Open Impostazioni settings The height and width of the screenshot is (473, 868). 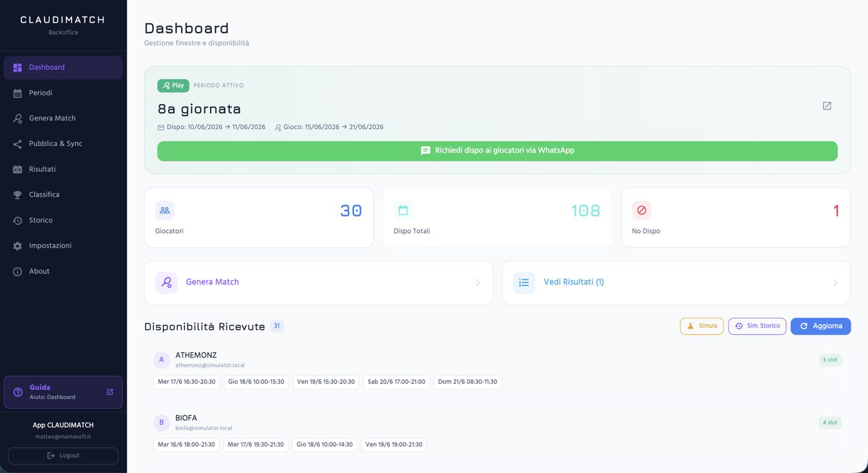(63, 246)
